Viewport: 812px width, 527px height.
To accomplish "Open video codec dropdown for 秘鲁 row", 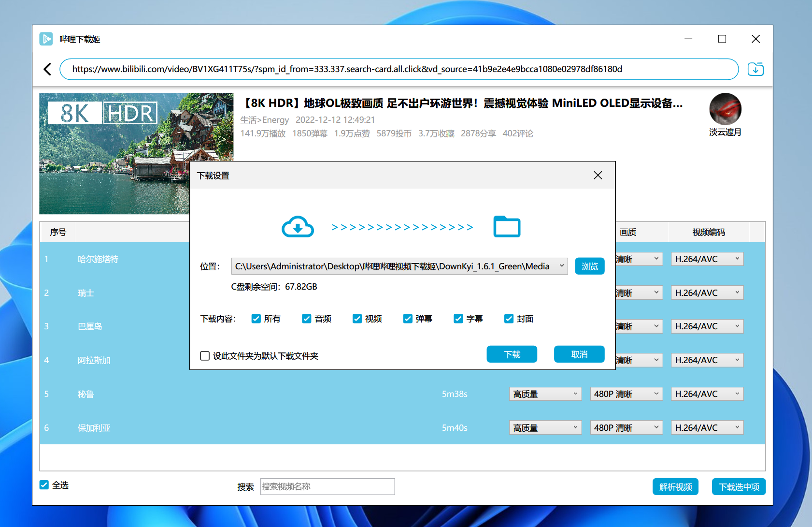I will click(x=707, y=394).
